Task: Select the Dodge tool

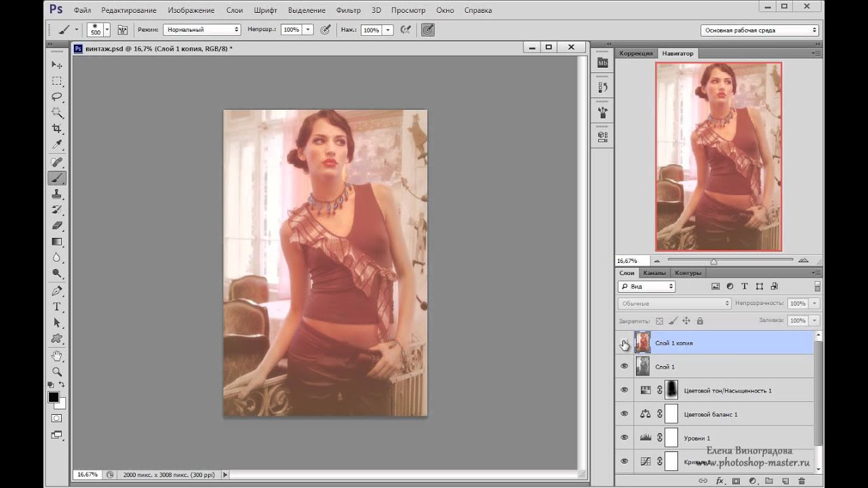Action: click(x=57, y=274)
